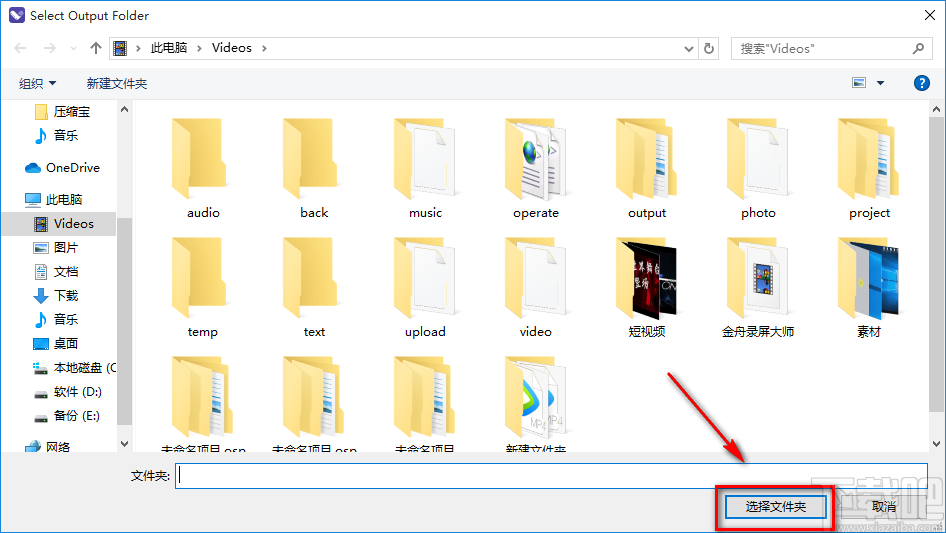
Task: Select 文档 in the navigation pane
Action: [56, 272]
